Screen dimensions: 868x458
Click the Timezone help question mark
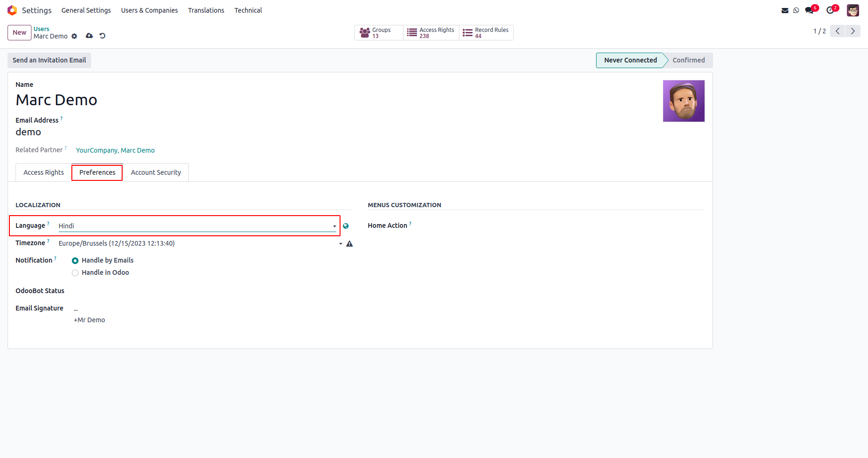click(48, 241)
